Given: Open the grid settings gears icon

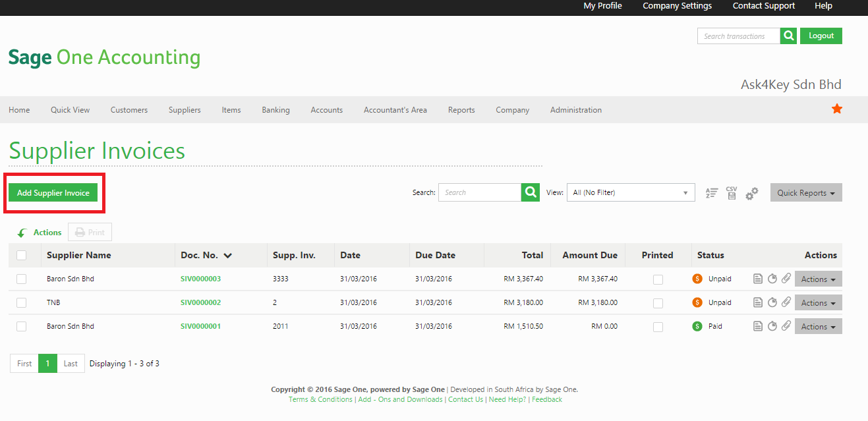Looking at the screenshot, I should [x=752, y=193].
